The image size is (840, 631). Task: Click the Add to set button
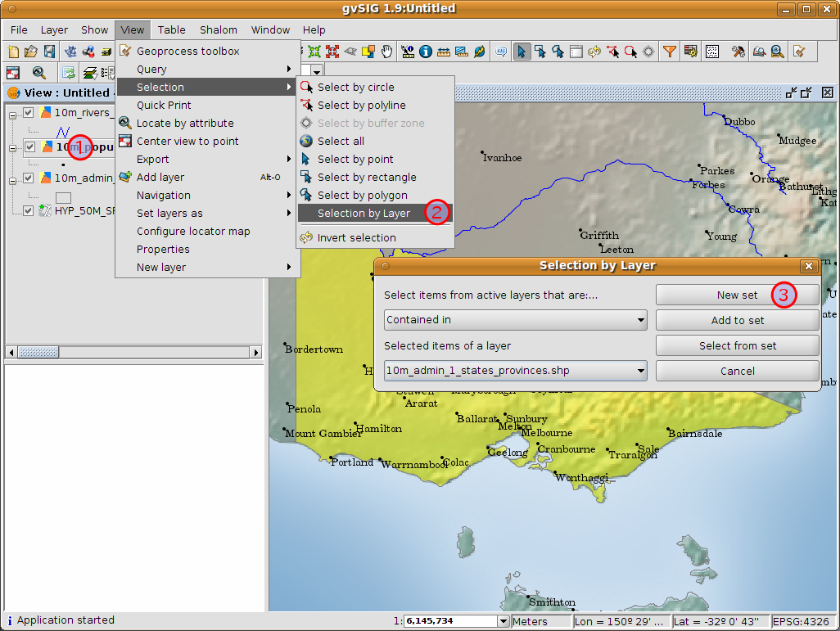pos(737,320)
